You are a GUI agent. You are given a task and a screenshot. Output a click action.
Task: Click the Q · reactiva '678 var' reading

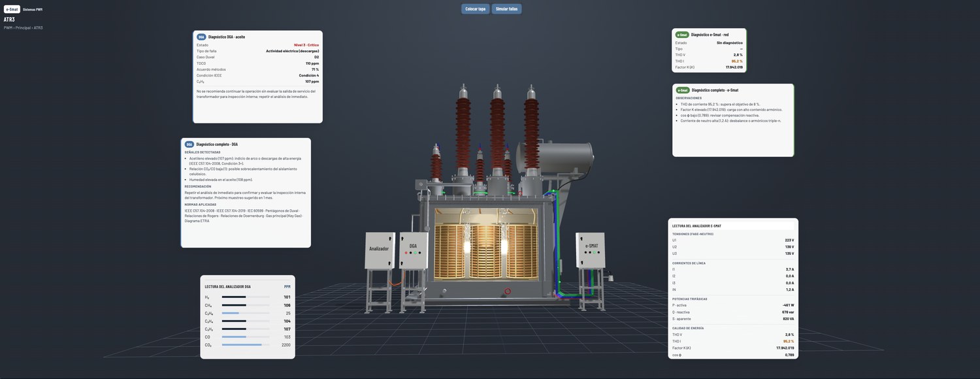(788, 312)
